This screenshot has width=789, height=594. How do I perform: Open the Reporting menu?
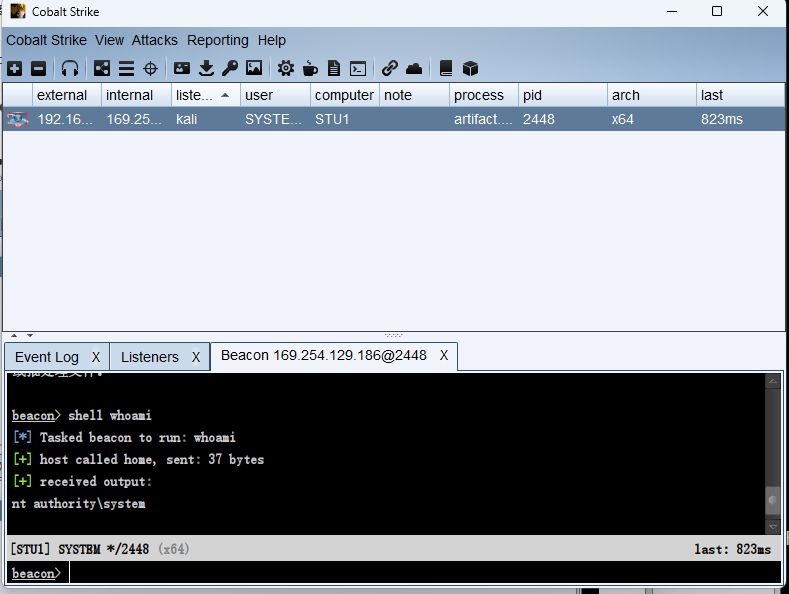click(217, 40)
